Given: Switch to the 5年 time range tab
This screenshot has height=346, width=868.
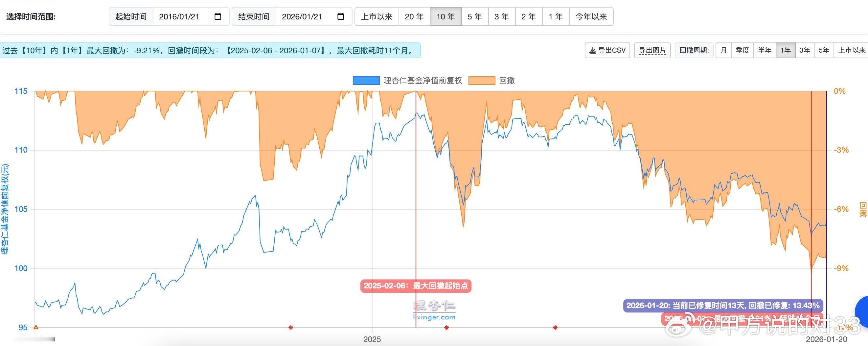Looking at the screenshot, I should click(474, 16).
